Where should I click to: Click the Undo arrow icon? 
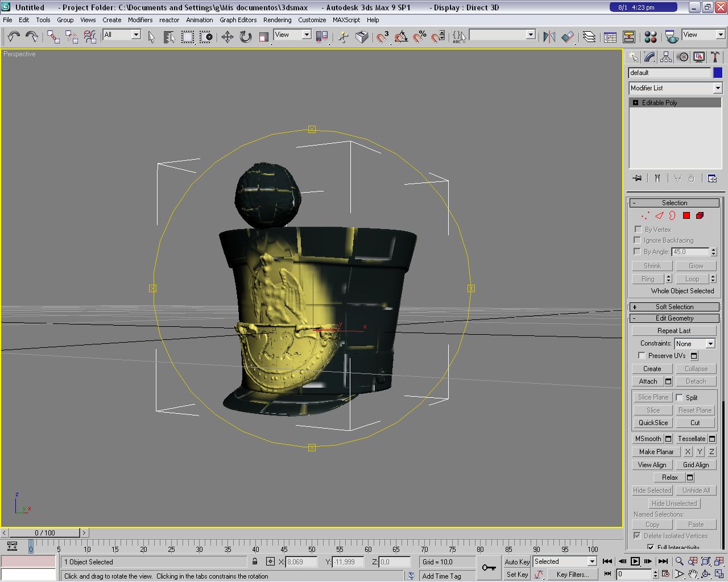[14, 37]
